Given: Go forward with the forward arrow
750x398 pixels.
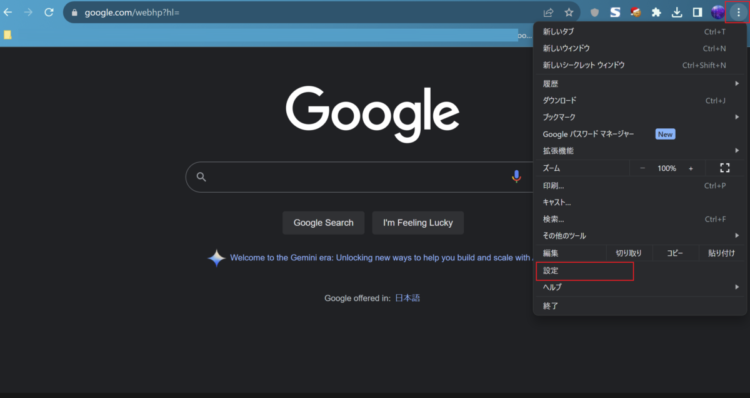Looking at the screenshot, I should [x=28, y=12].
